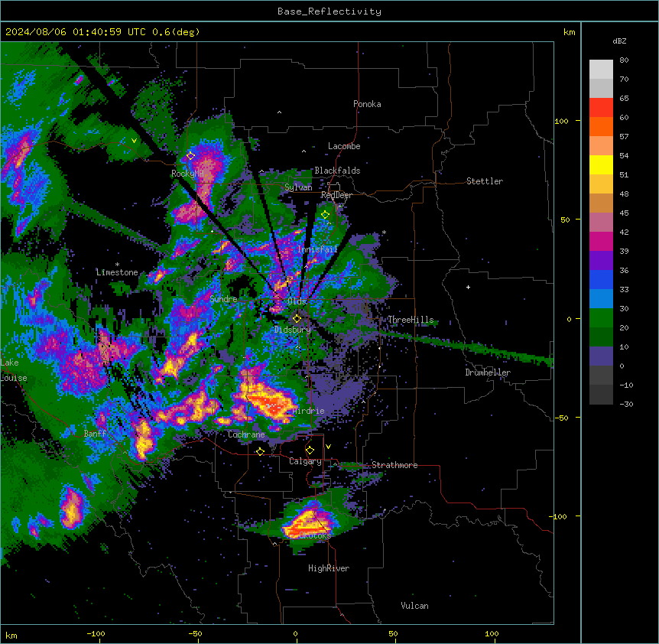Click the Lacombe city label
Image resolution: width=659 pixels, height=644 pixels.
coord(344,146)
